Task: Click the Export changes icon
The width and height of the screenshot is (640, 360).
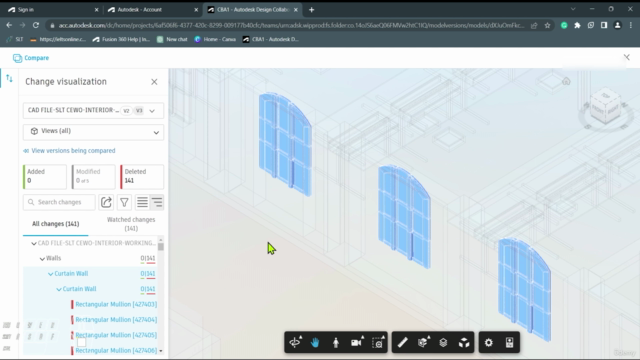Action: point(106,202)
